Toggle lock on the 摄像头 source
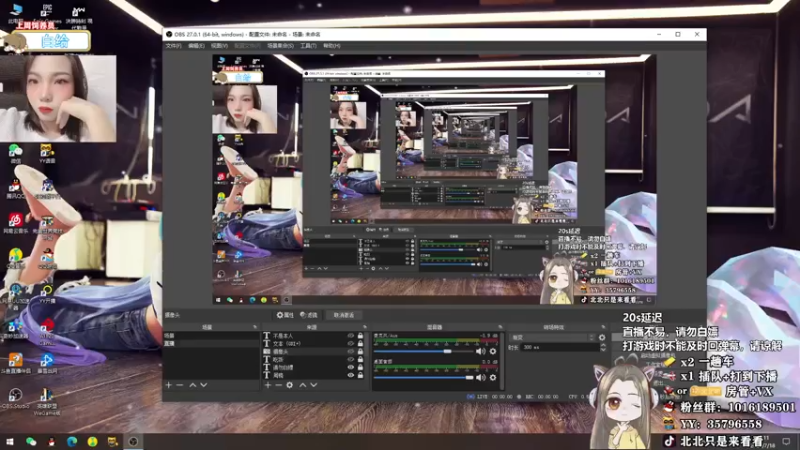Viewport: 800px width, 450px height. click(x=361, y=352)
